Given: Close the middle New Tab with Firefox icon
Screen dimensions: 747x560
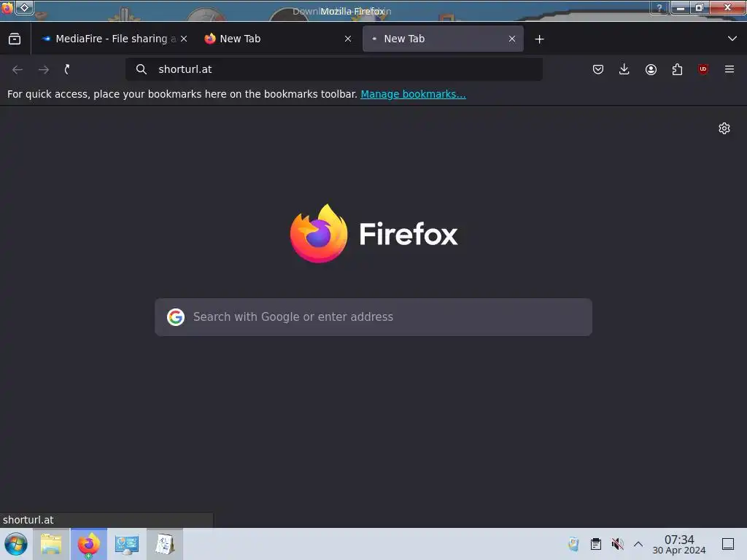Looking at the screenshot, I should [348, 39].
